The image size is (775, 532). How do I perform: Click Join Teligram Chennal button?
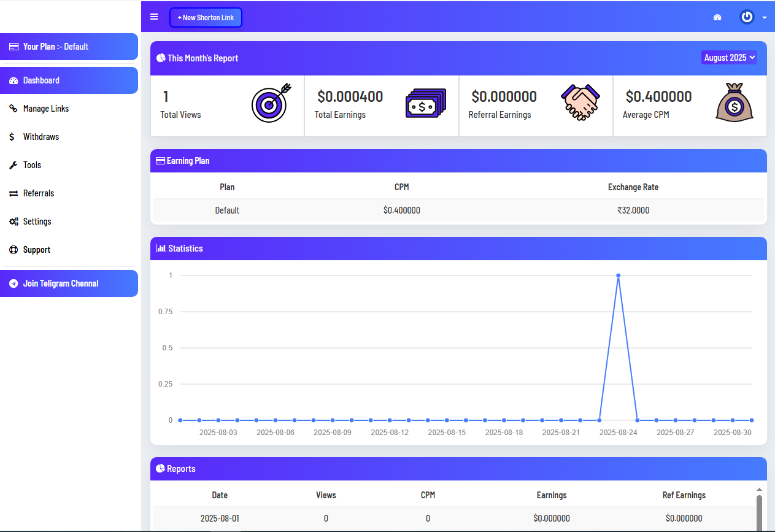click(69, 283)
